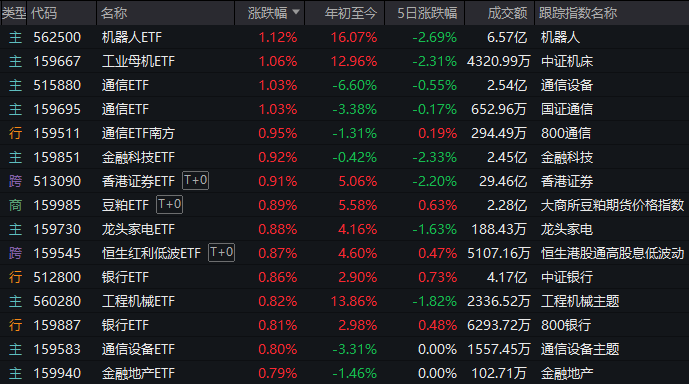Click the T+0 badge beside 香港证券ETF
The width and height of the screenshot is (689, 384).
click(x=196, y=181)
